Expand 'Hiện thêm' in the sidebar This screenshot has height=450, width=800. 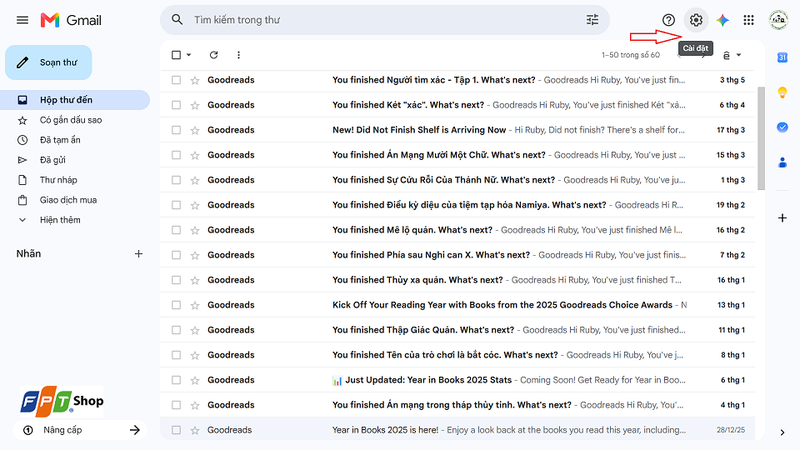tap(60, 220)
